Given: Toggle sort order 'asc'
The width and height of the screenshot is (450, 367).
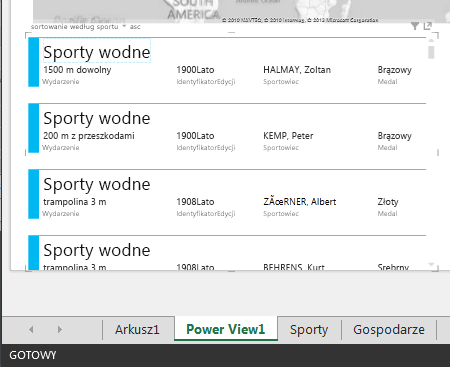Looking at the screenshot, I should 135,27.
